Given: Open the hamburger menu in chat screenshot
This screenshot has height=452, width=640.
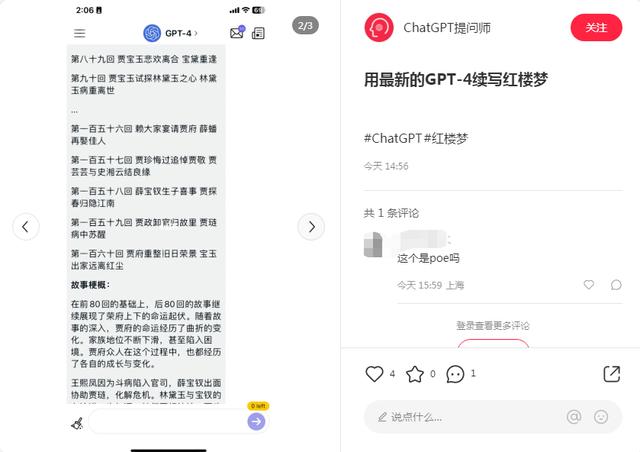Looking at the screenshot, I should pos(80,33).
